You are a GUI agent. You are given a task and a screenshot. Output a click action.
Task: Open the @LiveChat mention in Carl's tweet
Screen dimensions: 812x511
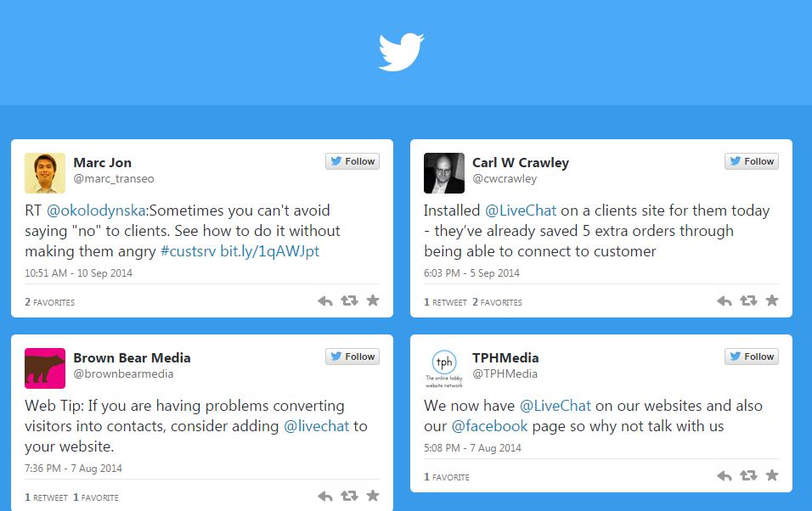(520, 210)
